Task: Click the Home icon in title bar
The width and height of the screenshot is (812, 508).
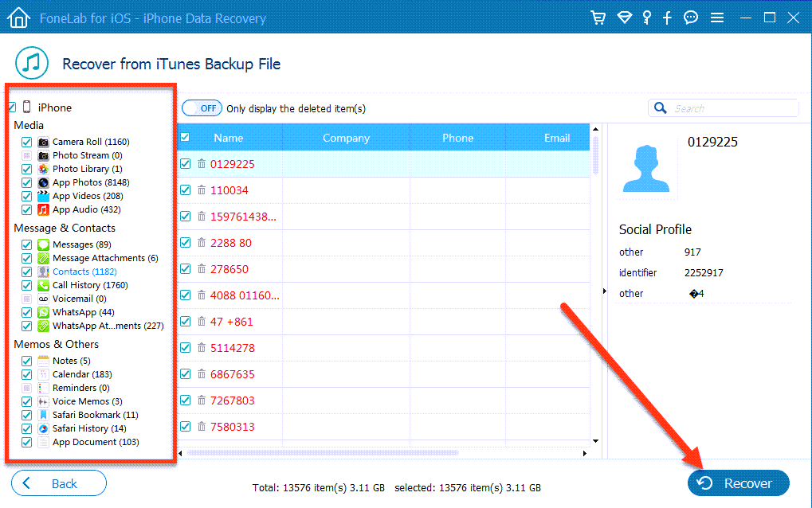Action: click(x=18, y=18)
